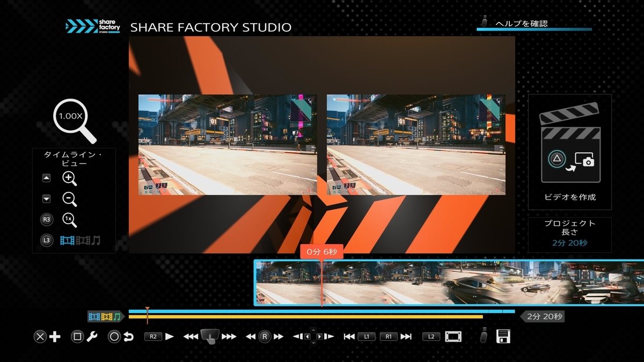Select video track 1 film icon
This screenshot has height=362, width=644.
(67, 240)
